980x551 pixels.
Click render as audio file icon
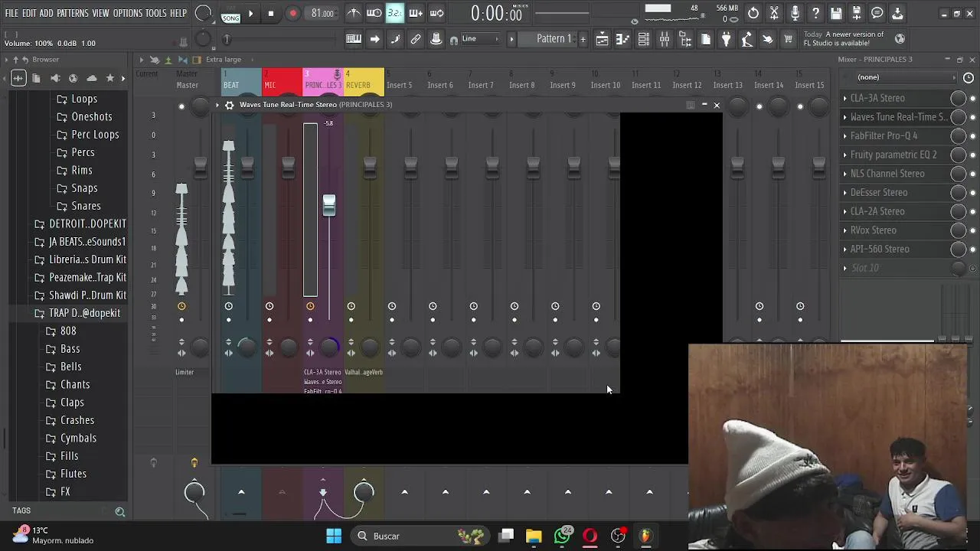coord(857,13)
